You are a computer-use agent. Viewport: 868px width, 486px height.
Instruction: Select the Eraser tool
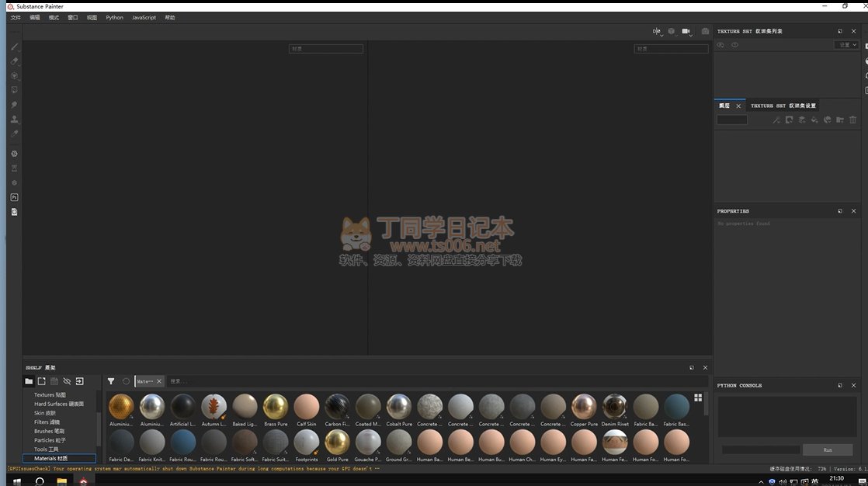point(14,61)
